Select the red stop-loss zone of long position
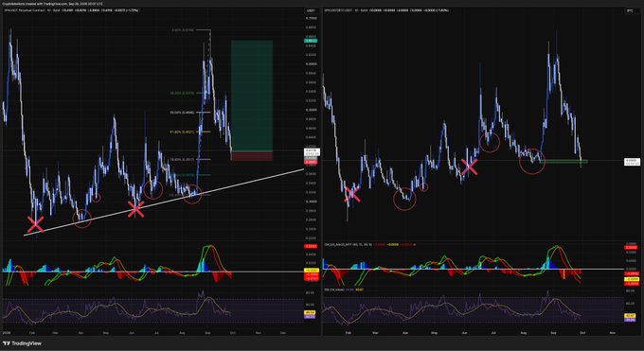 [x=251, y=156]
